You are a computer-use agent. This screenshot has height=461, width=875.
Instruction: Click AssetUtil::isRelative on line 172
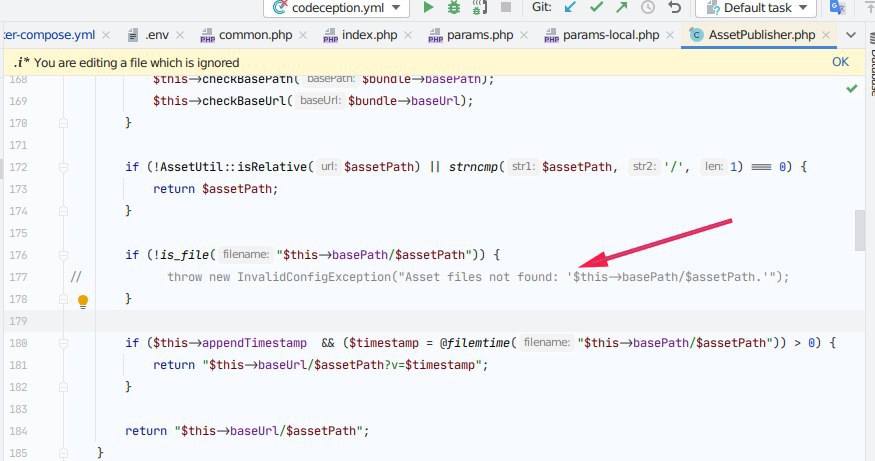(233, 167)
